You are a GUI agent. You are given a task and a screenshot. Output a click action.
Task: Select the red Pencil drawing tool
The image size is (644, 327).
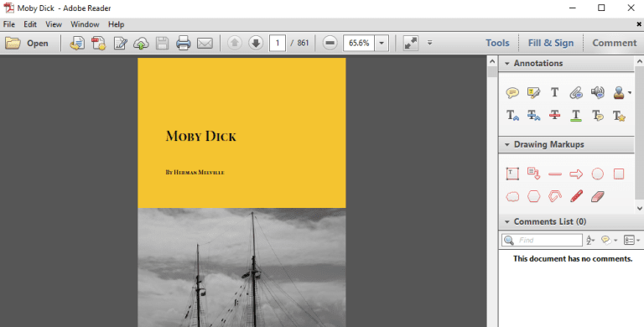tap(576, 196)
